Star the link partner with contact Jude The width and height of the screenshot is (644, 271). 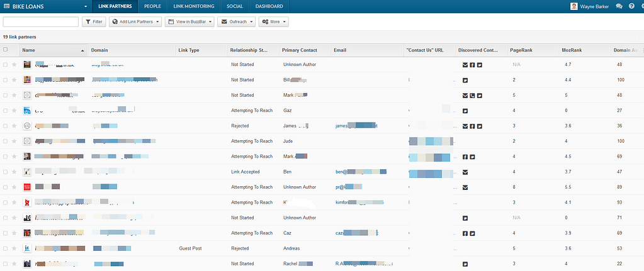click(x=14, y=141)
